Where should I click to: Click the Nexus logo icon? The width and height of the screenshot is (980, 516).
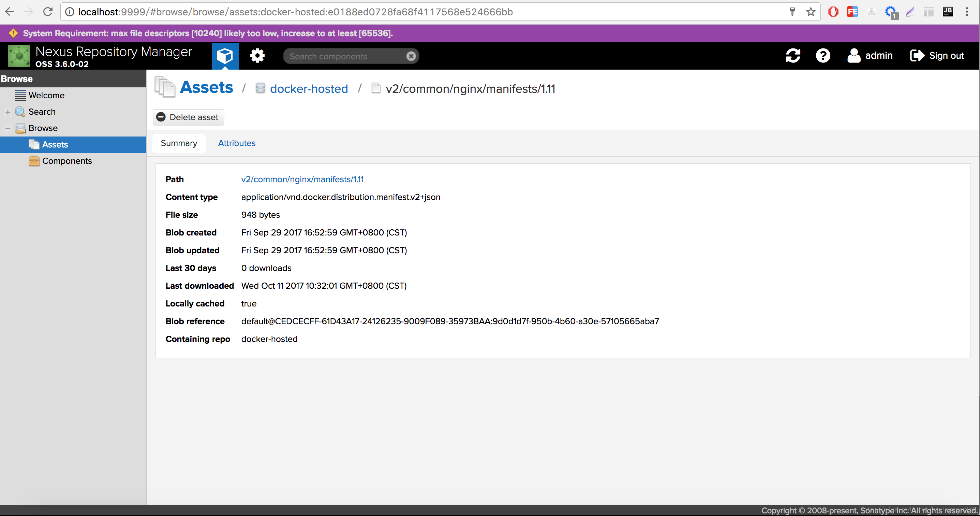pyautogui.click(x=19, y=56)
